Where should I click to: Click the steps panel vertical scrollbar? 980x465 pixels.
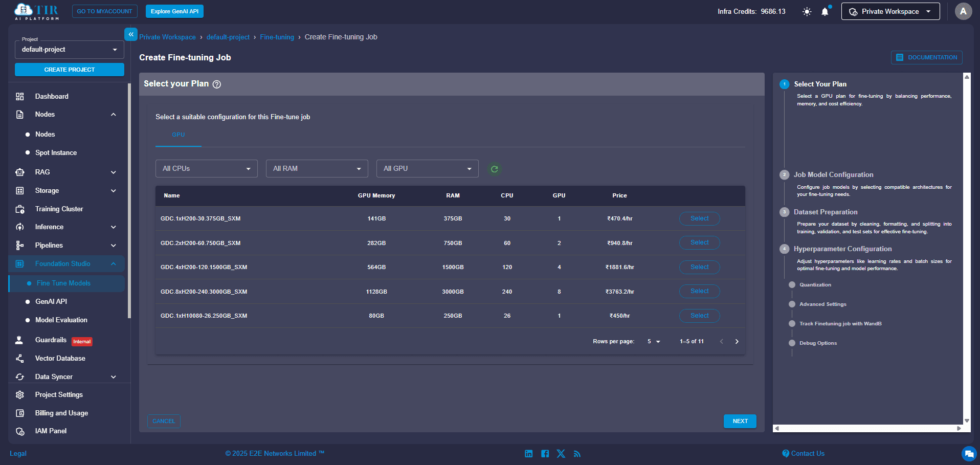pos(967,249)
